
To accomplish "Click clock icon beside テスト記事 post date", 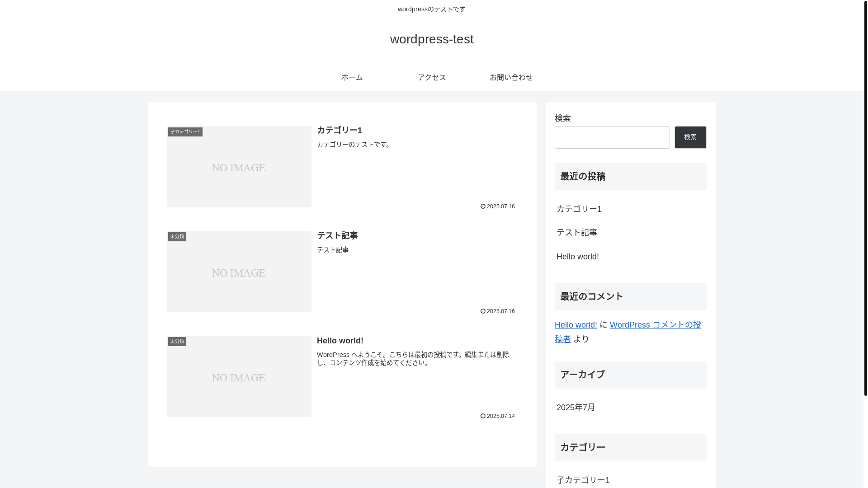I will (x=483, y=311).
